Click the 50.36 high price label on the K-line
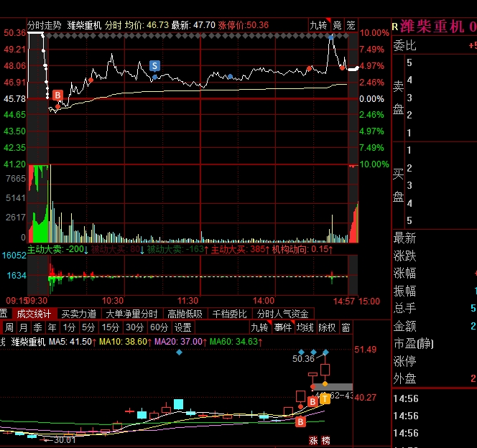The image size is (477, 448). (x=303, y=359)
